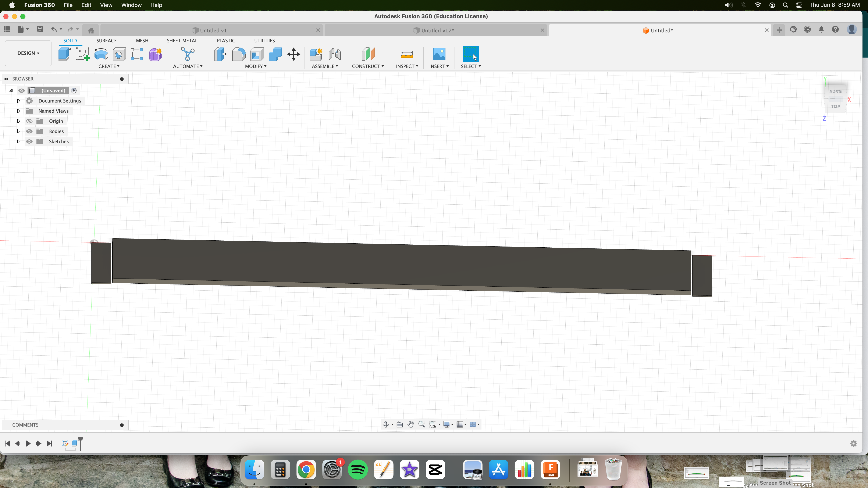Start a new Create Sketch

(x=83, y=54)
